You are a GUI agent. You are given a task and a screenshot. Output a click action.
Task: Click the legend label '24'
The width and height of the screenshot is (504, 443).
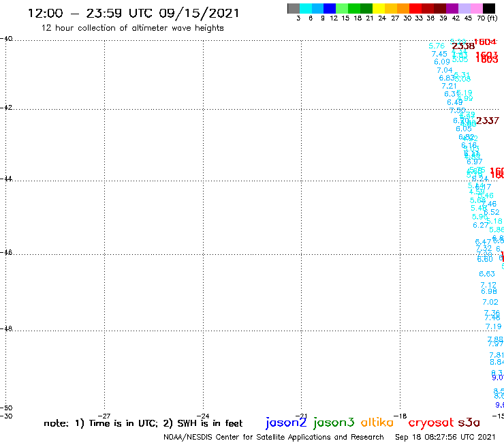pos(382,18)
